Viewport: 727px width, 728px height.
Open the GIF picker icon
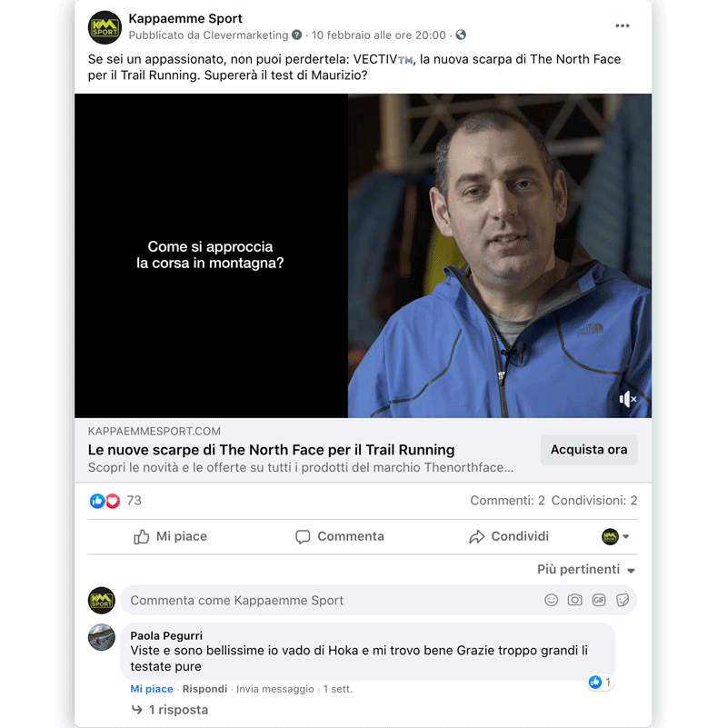tap(599, 600)
